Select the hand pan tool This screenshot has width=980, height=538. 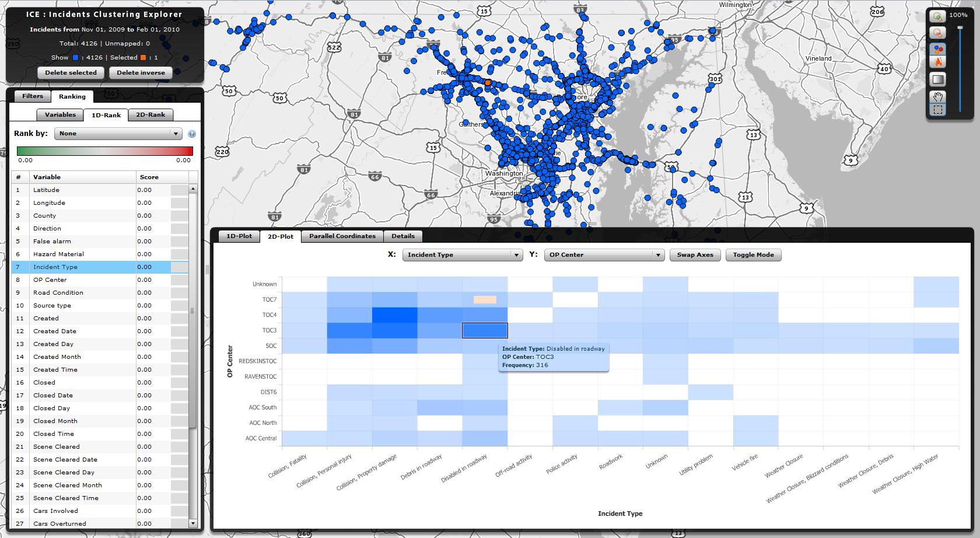[x=937, y=97]
